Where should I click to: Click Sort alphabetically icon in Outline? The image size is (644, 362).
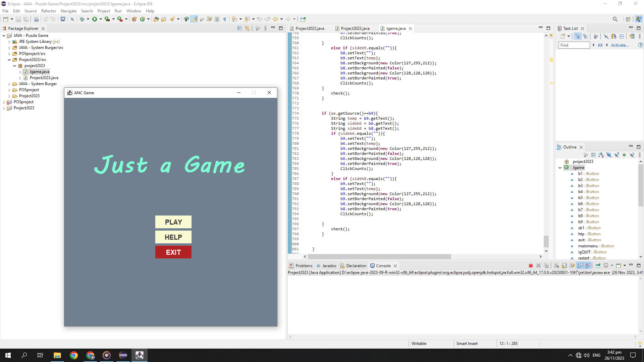pyautogui.click(x=601, y=155)
